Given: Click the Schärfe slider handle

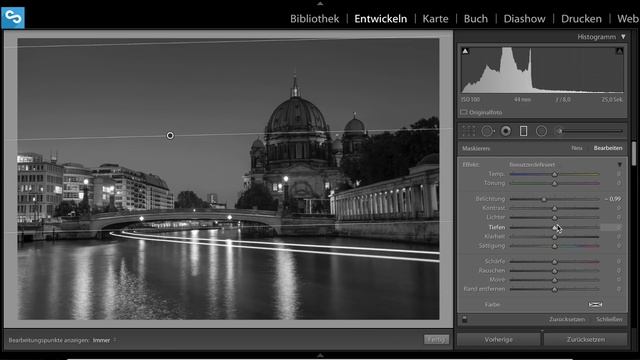Looking at the screenshot, I should [x=554, y=261].
